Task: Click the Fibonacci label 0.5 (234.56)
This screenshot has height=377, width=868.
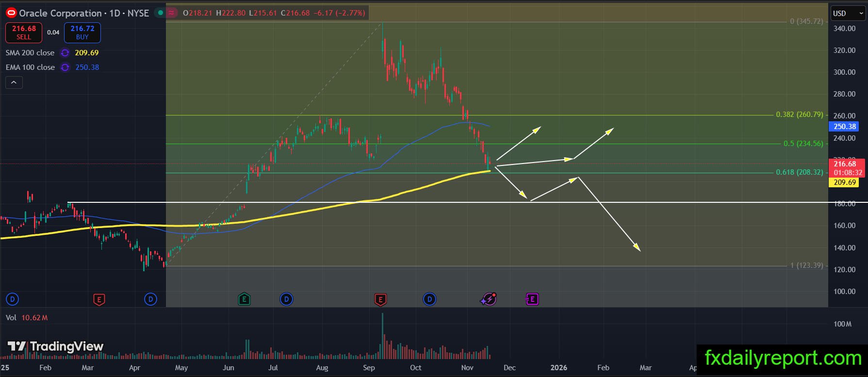Action: (x=803, y=143)
